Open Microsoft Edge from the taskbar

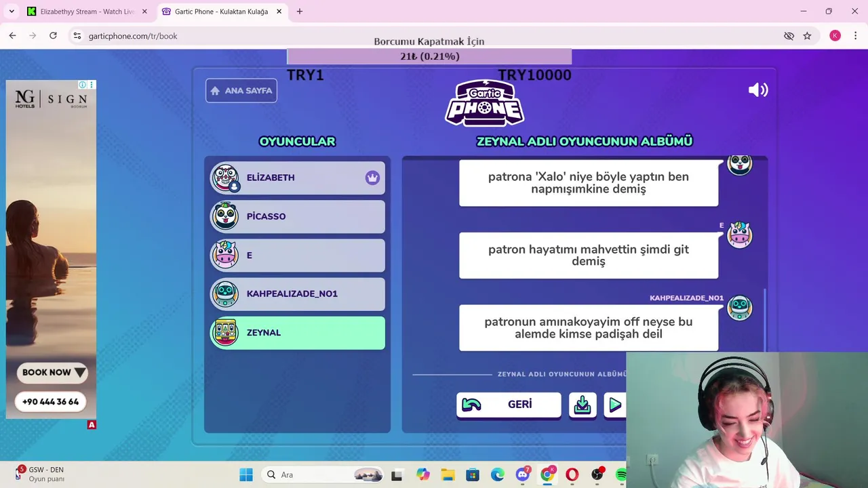[498, 475]
